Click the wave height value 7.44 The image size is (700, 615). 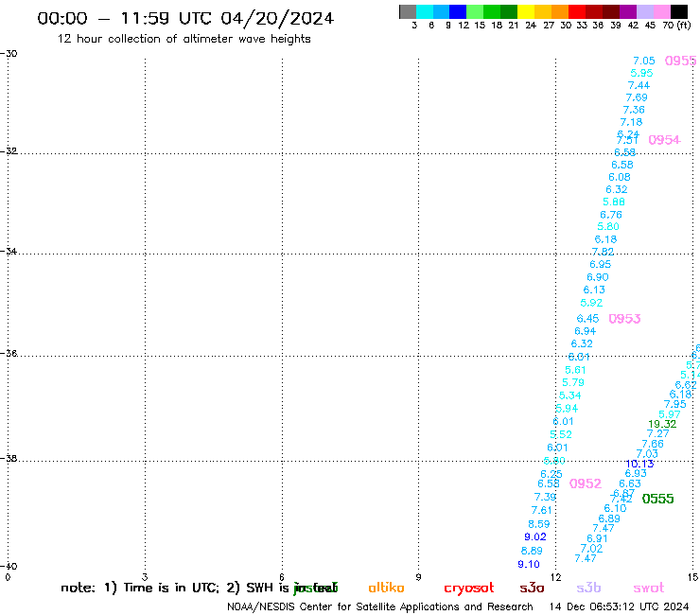639,85
